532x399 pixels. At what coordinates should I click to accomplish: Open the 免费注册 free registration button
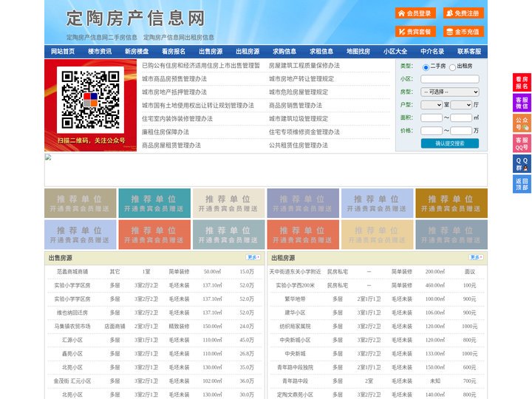[x=463, y=13]
